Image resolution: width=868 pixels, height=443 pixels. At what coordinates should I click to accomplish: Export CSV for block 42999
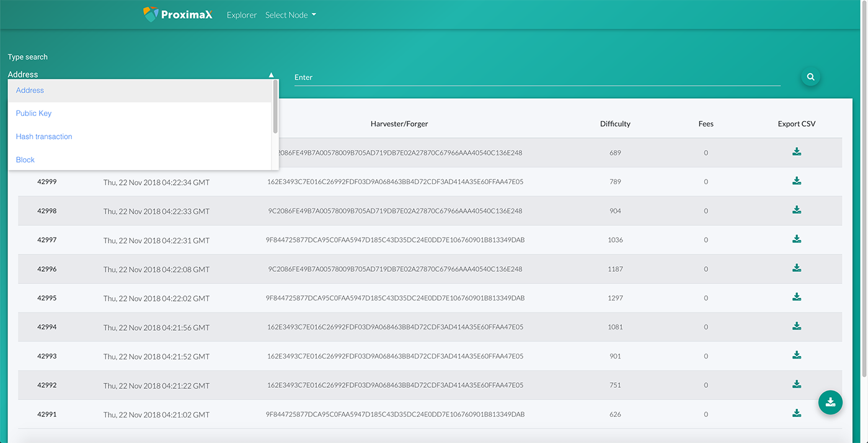pyautogui.click(x=797, y=181)
